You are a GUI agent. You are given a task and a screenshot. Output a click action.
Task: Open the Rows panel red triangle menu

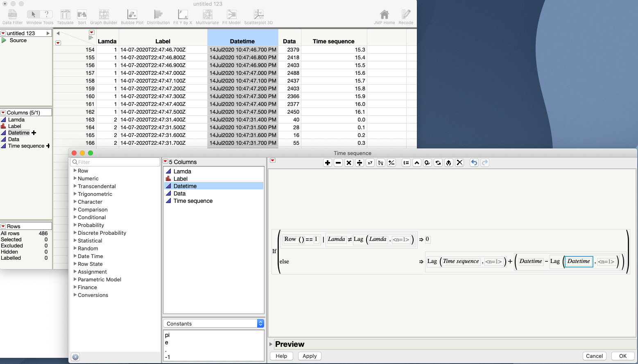[4, 226]
